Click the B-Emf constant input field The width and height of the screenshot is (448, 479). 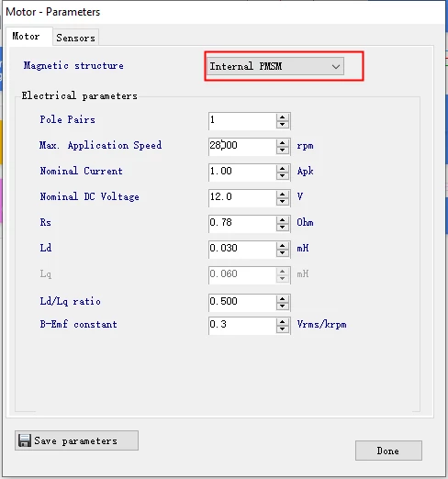click(x=242, y=325)
